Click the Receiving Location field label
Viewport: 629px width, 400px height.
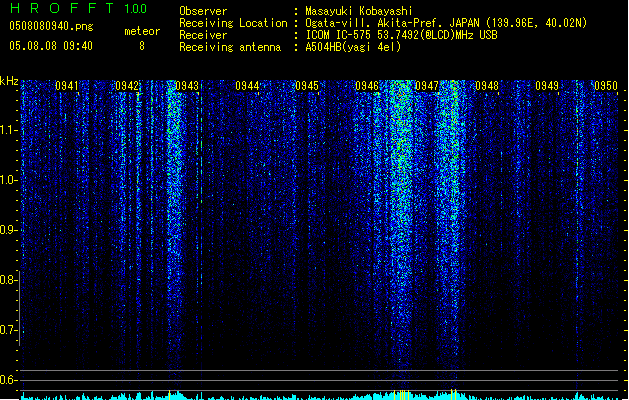(233, 23)
